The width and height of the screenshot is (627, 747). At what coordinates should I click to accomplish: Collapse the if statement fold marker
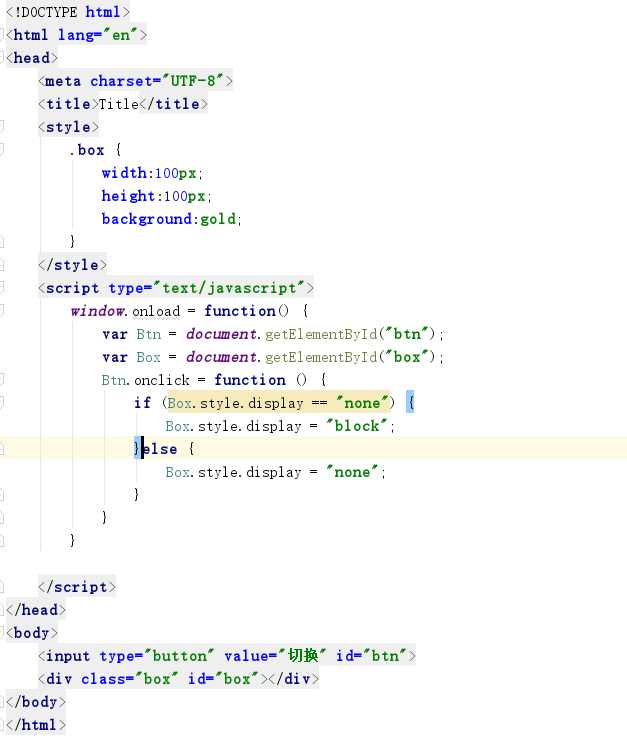1,403
